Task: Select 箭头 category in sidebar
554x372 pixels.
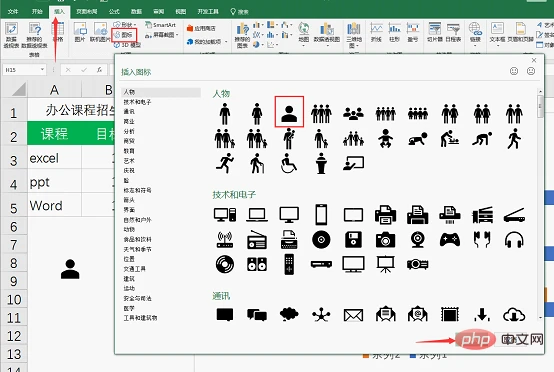Action: [x=129, y=200]
